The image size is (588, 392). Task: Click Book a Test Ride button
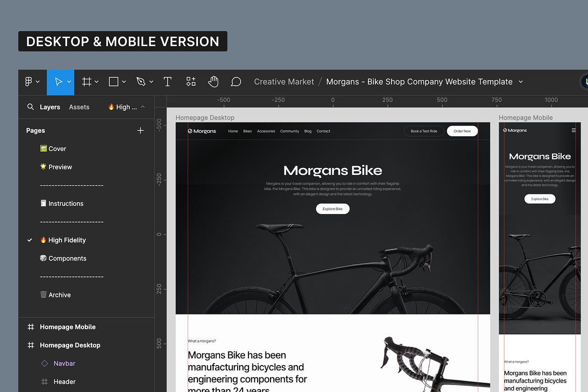[424, 131]
